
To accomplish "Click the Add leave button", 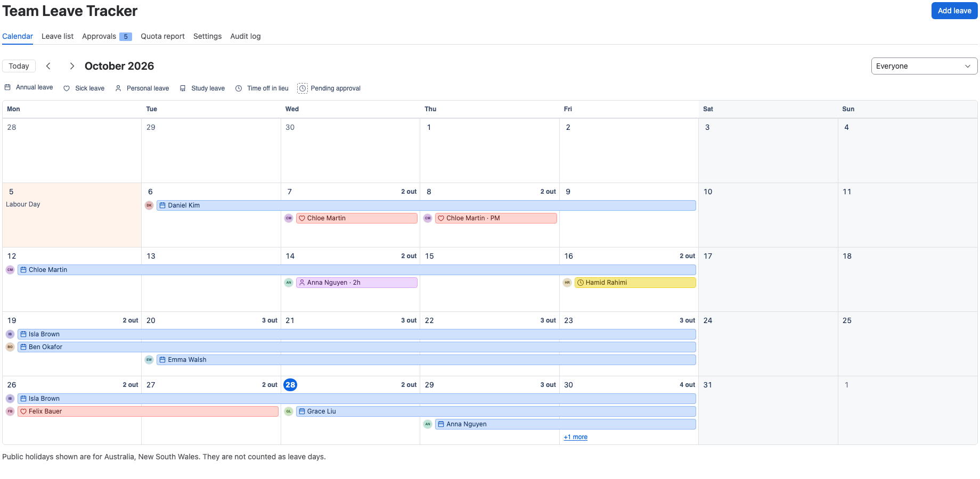I will coord(954,11).
